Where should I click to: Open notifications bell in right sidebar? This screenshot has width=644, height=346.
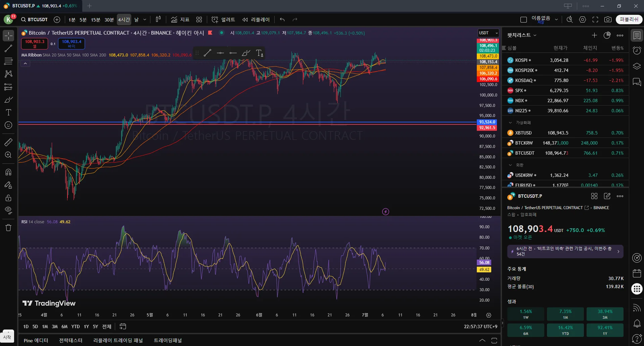pyautogui.click(x=637, y=323)
